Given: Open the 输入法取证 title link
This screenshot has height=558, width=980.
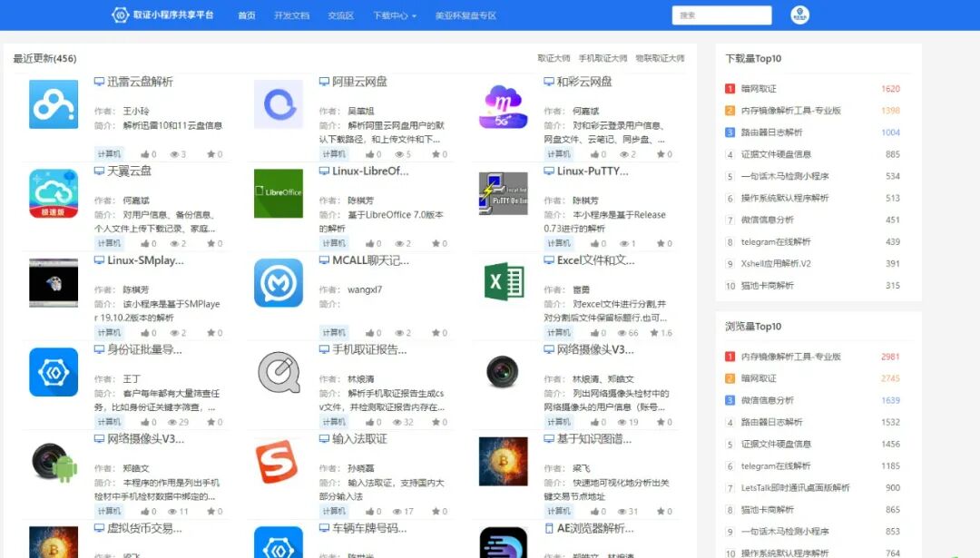Looking at the screenshot, I should [359, 439].
